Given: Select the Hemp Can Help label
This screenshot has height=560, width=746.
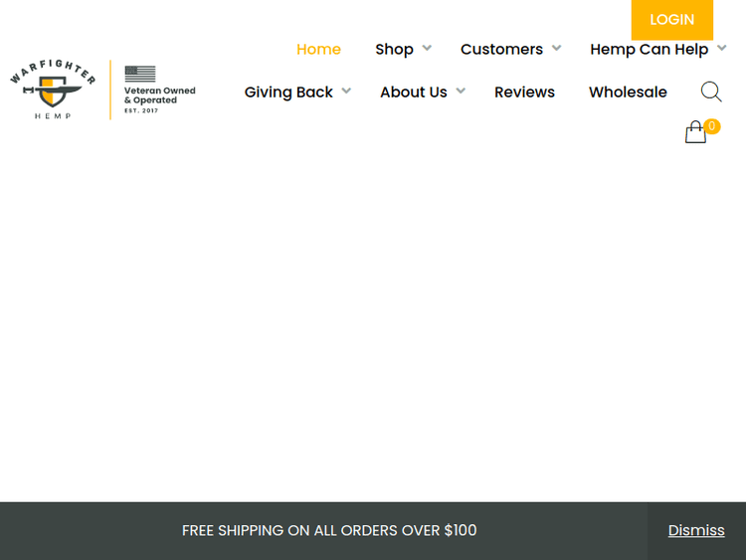Looking at the screenshot, I should 649,49.
